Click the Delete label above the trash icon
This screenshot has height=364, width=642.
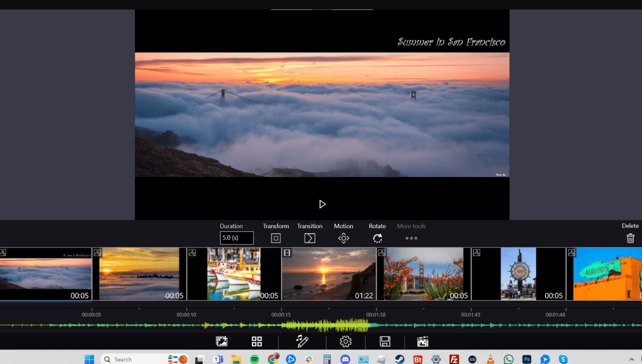pyautogui.click(x=630, y=226)
